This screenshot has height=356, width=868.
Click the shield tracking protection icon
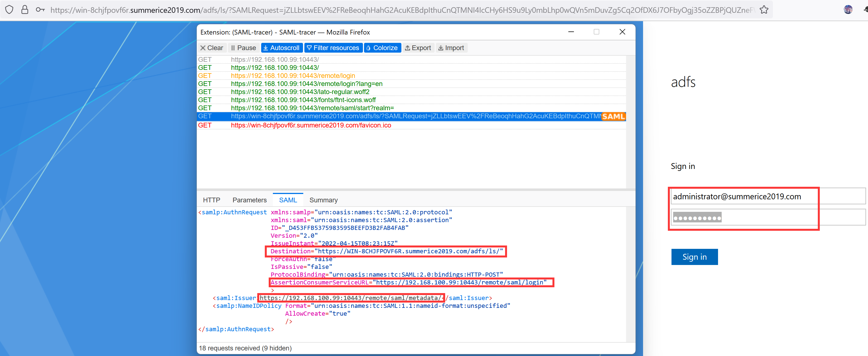click(9, 10)
